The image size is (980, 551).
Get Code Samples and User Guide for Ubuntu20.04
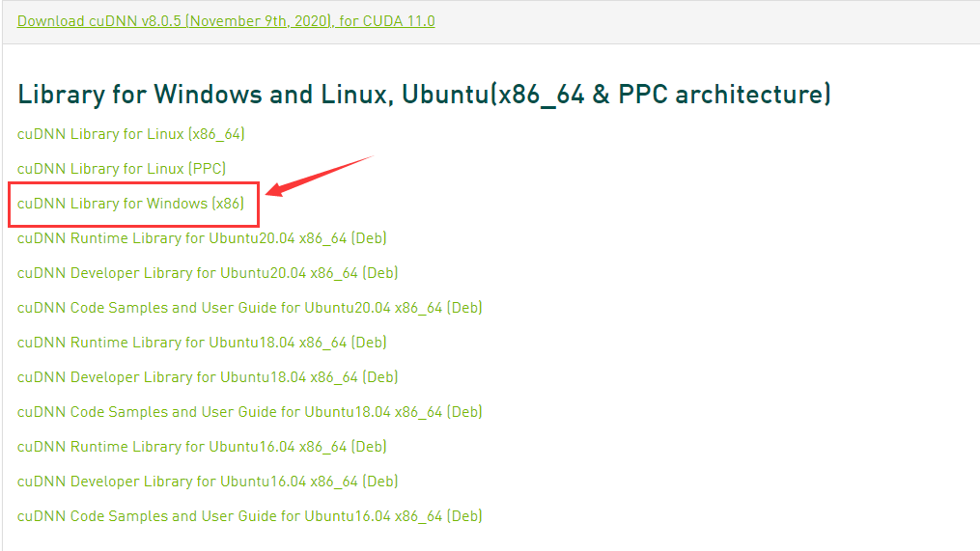tap(249, 308)
